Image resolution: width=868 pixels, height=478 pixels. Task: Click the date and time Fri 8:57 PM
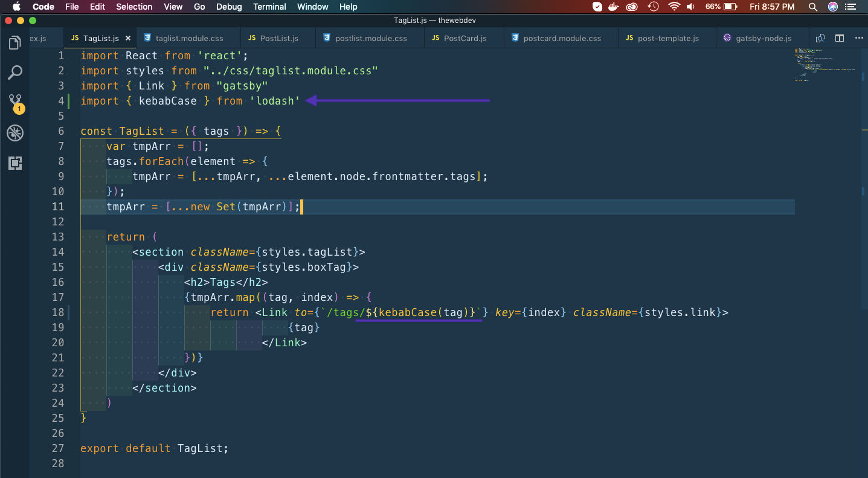tap(772, 7)
